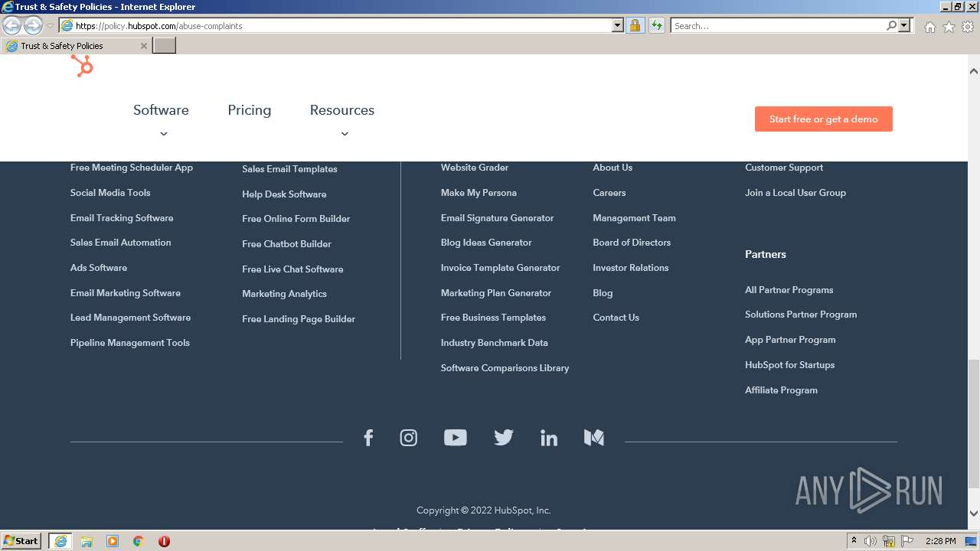Open Careers link
Viewport: 980px width, 551px height.
[x=609, y=193]
